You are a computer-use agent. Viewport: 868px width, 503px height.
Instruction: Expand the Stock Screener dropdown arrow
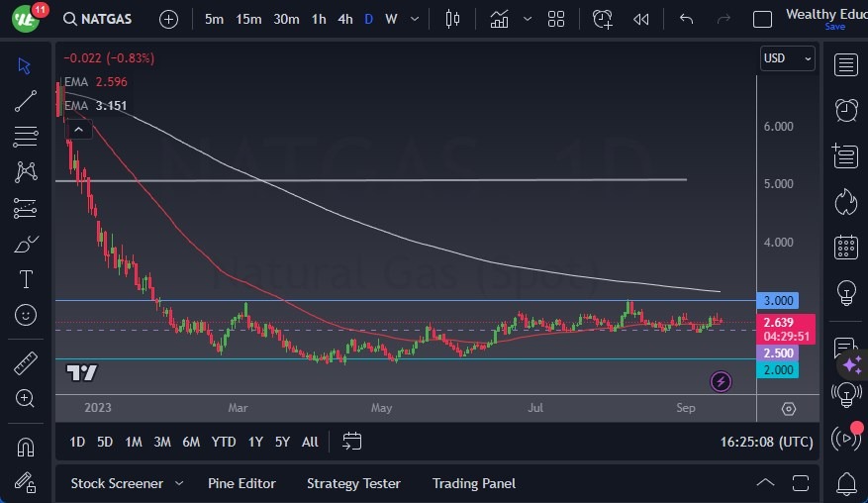tap(179, 483)
